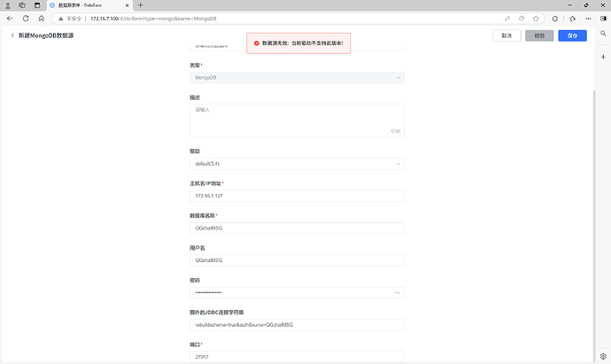
Task: Click the error message text in alert
Action: pyautogui.click(x=302, y=43)
